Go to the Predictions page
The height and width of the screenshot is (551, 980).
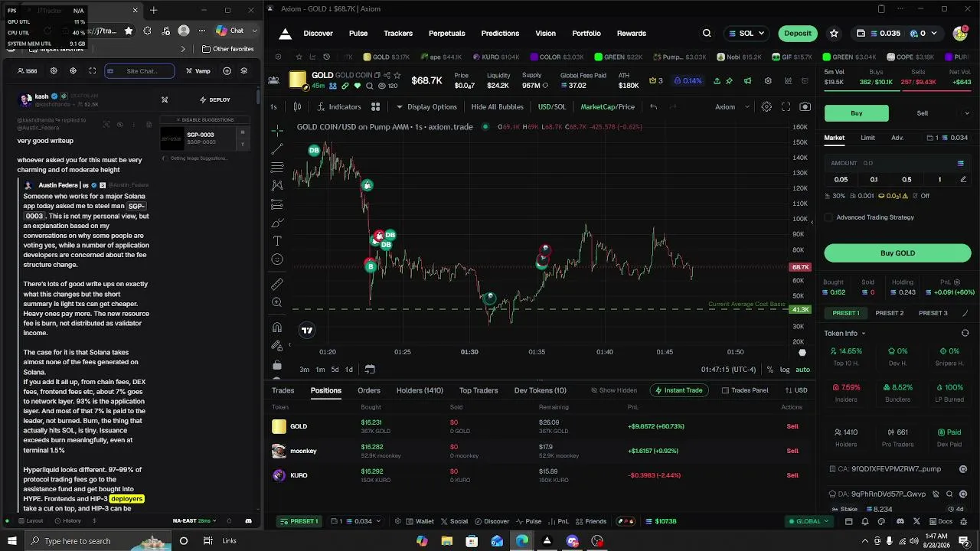(x=500, y=34)
